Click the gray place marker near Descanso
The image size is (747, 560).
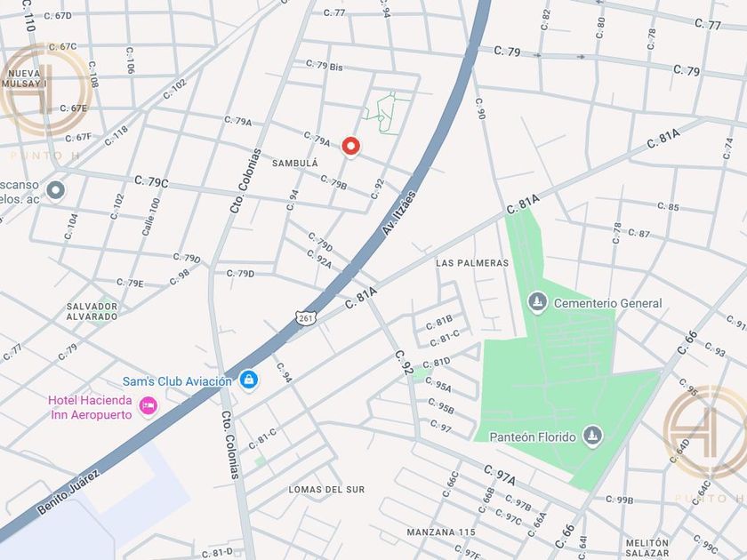[56, 190]
